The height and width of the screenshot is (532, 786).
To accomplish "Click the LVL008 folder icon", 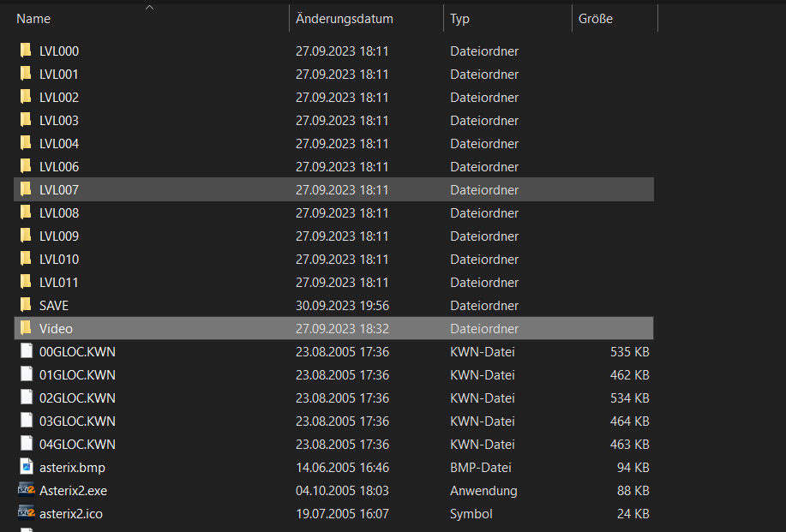I will [x=26, y=212].
